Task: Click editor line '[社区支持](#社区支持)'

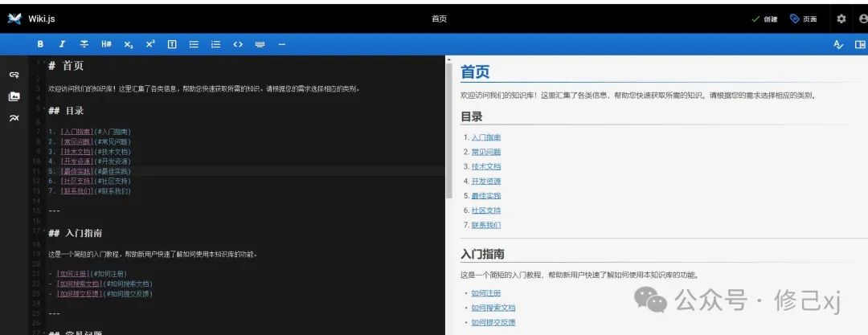Action: [x=95, y=182]
